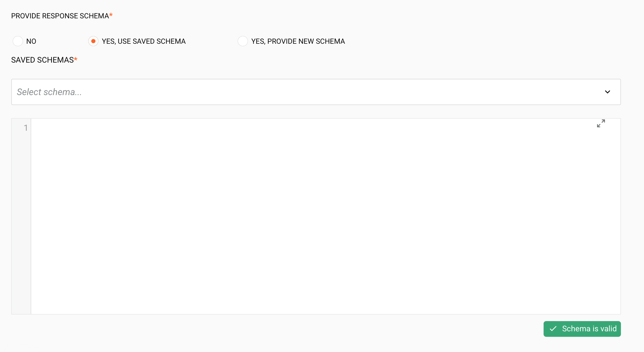Viewport: 644px width, 352px height.
Task: Click the PROVIDE RESPONSE SCHEMA heading
Action: click(60, 16)
